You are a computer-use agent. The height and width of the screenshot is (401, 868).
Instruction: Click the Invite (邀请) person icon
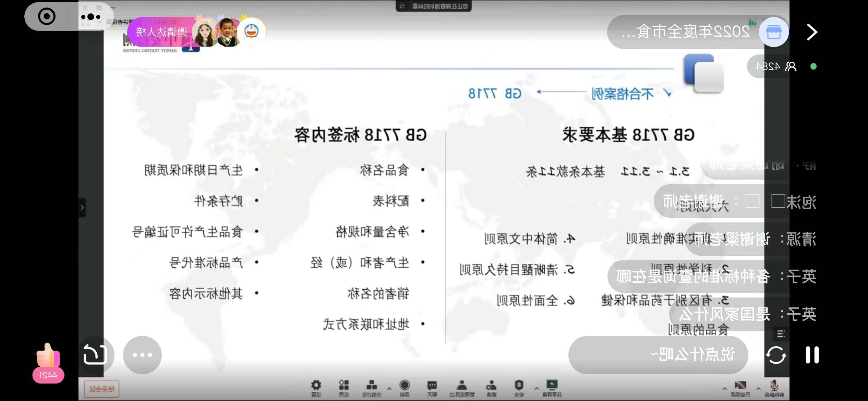(x=491, y=386)
